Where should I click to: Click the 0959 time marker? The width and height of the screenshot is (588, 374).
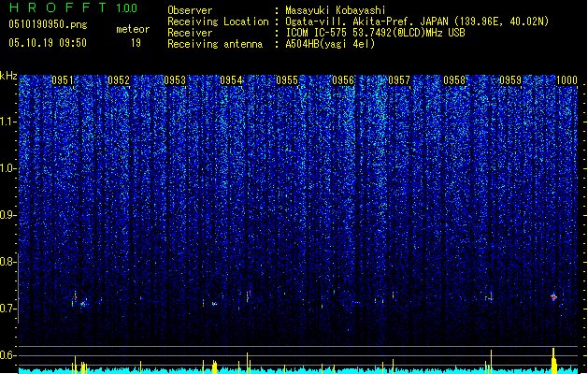coord(510,80)
